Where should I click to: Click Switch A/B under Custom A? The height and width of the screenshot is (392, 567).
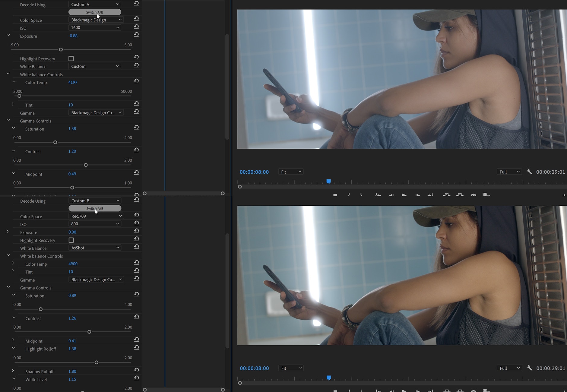(x=95, y=12)
